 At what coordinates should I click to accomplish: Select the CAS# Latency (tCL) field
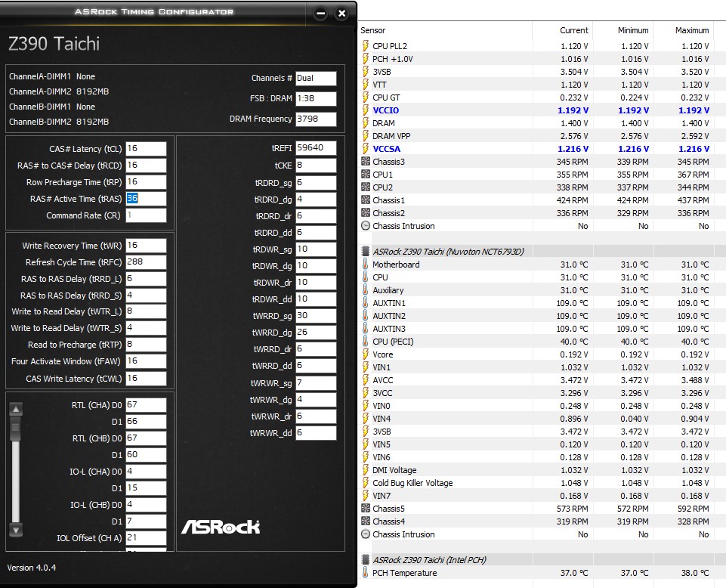coord(146,149)
